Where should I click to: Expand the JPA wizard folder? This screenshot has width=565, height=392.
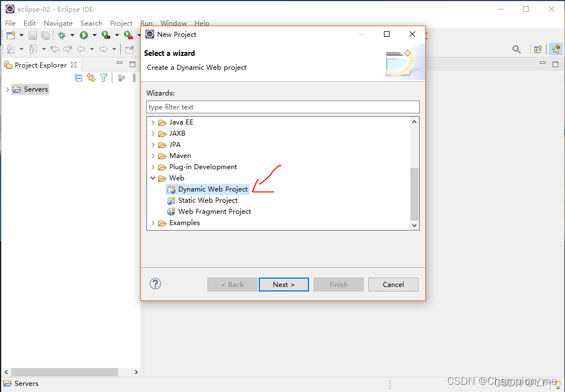point(153,145)
